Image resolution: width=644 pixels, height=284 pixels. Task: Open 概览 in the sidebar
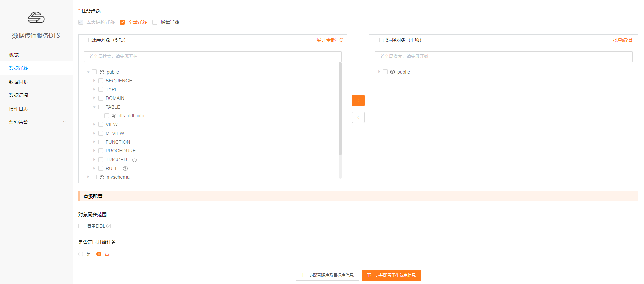tap(36, 55)
